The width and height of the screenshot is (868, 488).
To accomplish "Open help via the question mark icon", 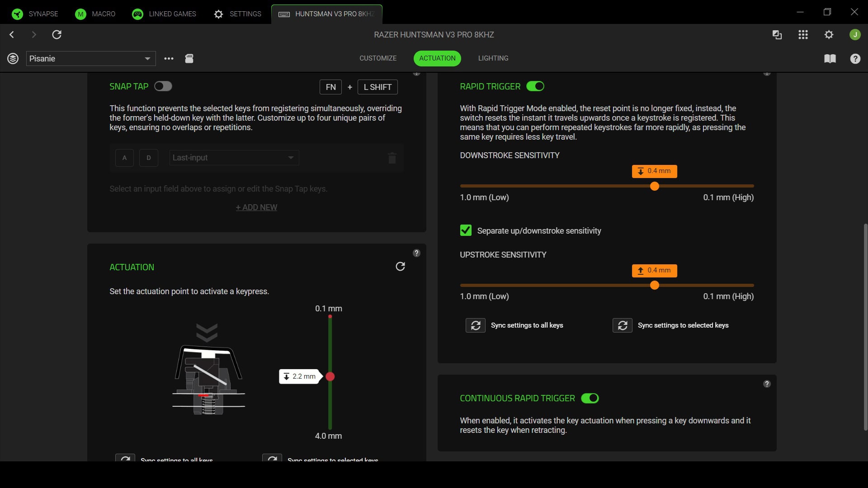I will click(x=855, y=59).
